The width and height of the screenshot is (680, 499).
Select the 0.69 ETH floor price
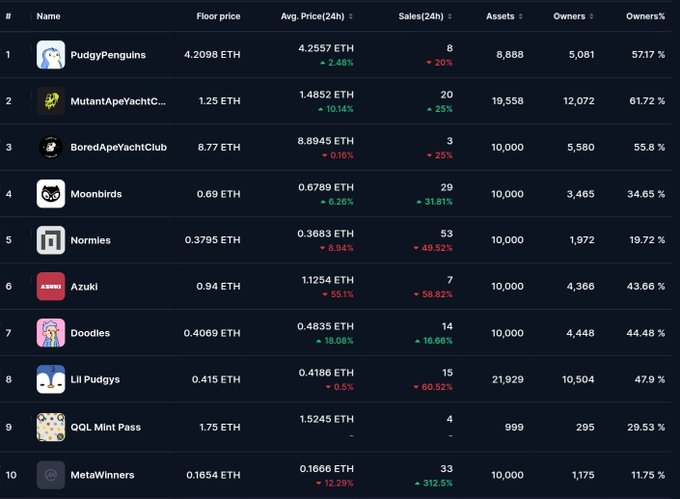(x=219, y=194)
